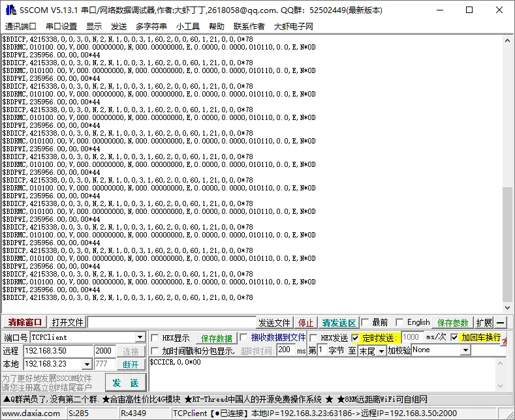
Task: Click the SSCOM app icon in title bar
Action: (10, 10)
